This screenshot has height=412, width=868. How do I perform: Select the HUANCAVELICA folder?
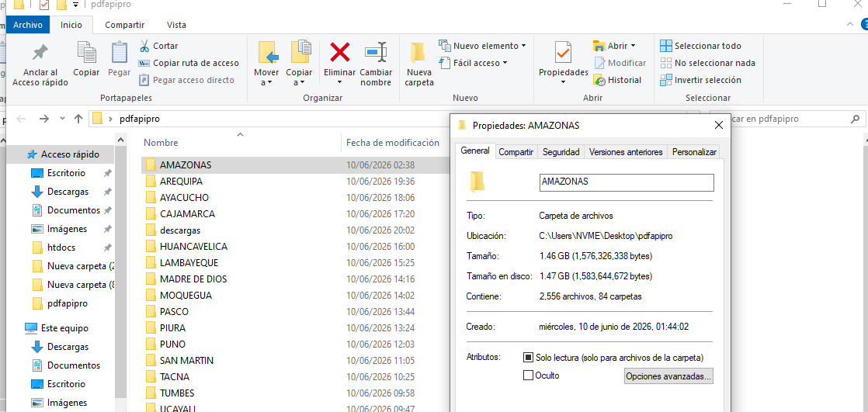tap(296, 246)
